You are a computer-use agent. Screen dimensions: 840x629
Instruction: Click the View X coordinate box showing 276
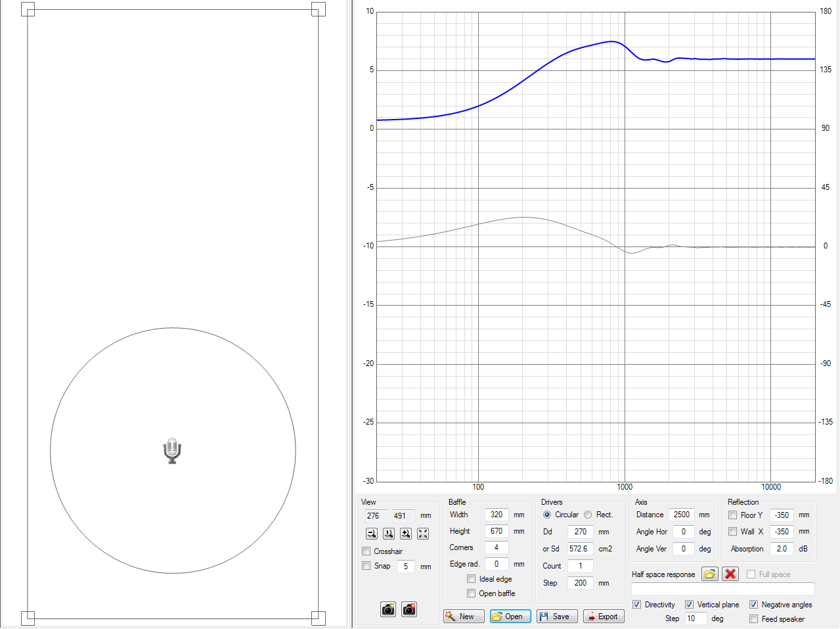tap(376, 516)
